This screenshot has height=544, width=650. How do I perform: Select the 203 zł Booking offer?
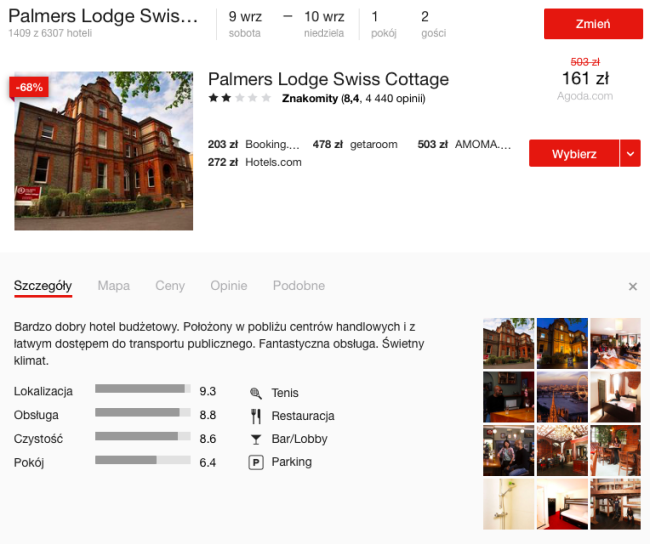click(253, 144)
